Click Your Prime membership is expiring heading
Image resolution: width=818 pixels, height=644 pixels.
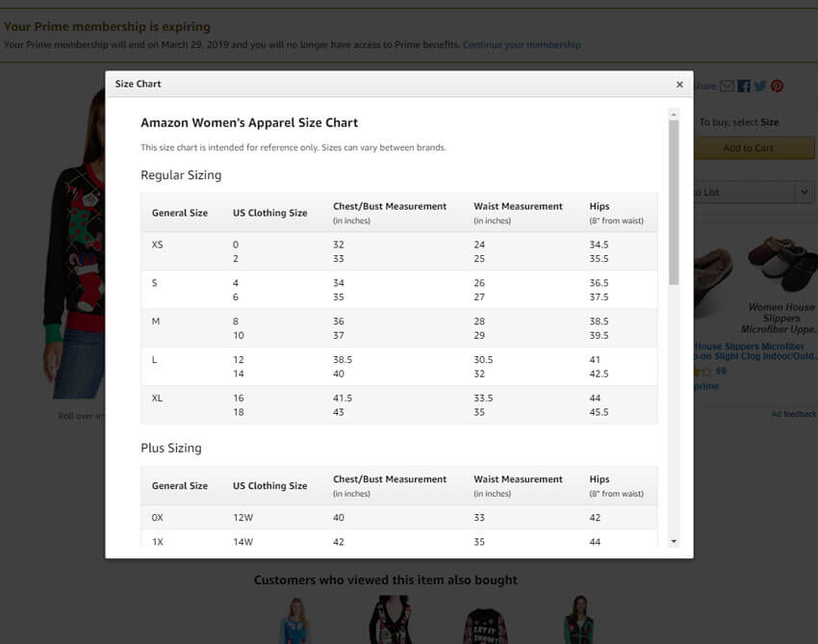pyautogui.click(x=107, y=27)
